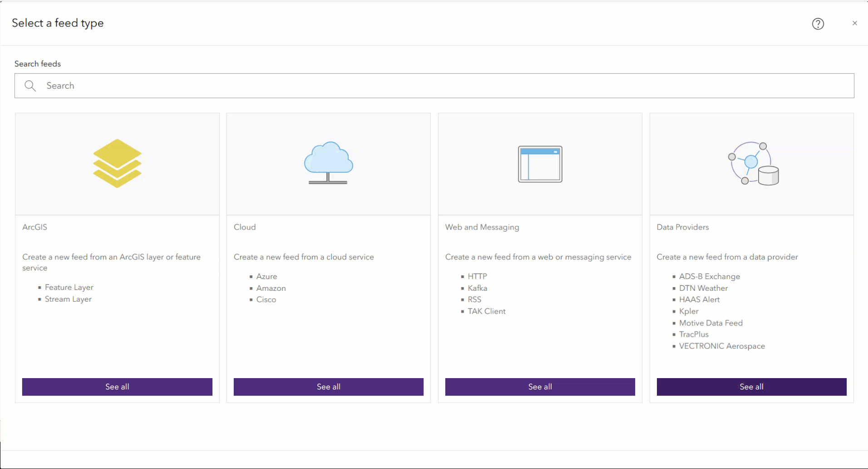Viewport: 868px width, 469px height.
Task: Click the data provider description text
Action: coord(727,257)
